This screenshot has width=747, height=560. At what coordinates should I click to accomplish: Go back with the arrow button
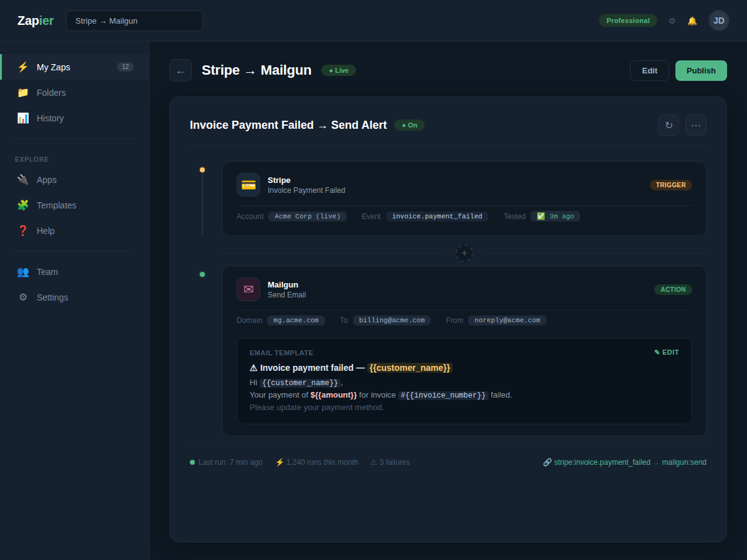[181, 70]
